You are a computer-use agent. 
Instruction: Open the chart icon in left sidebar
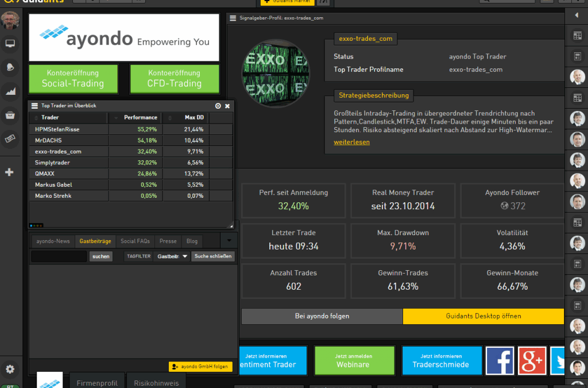(10, 90)
